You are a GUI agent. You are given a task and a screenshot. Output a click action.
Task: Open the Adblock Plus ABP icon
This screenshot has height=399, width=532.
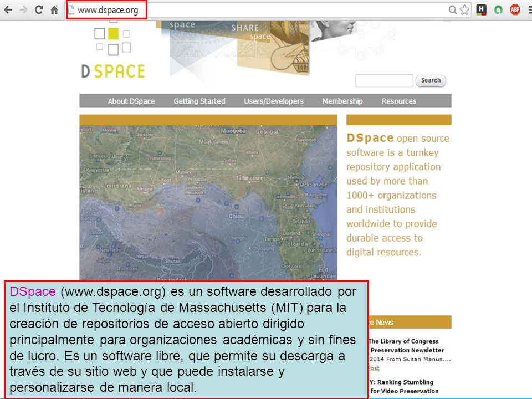coord(515,10)
